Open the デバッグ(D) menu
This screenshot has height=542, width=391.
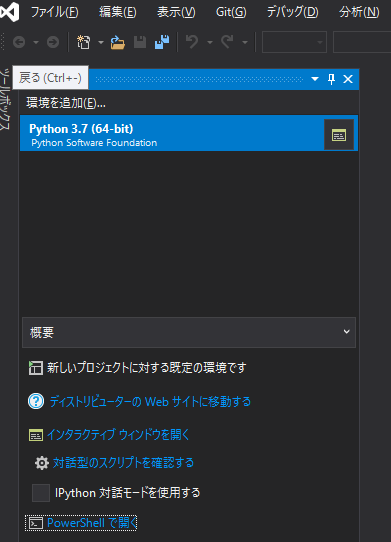click(292, 12)
